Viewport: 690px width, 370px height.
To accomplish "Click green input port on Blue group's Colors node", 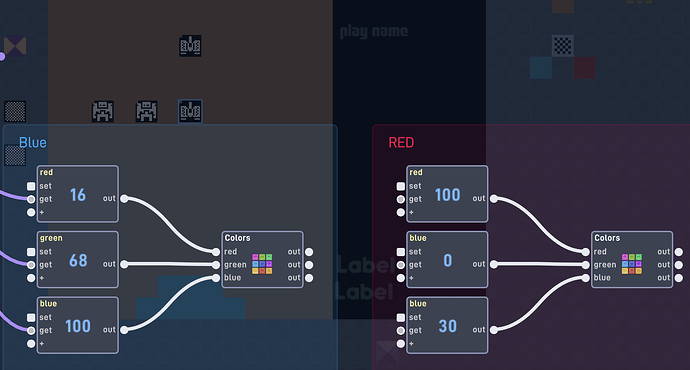I will 216,265.
